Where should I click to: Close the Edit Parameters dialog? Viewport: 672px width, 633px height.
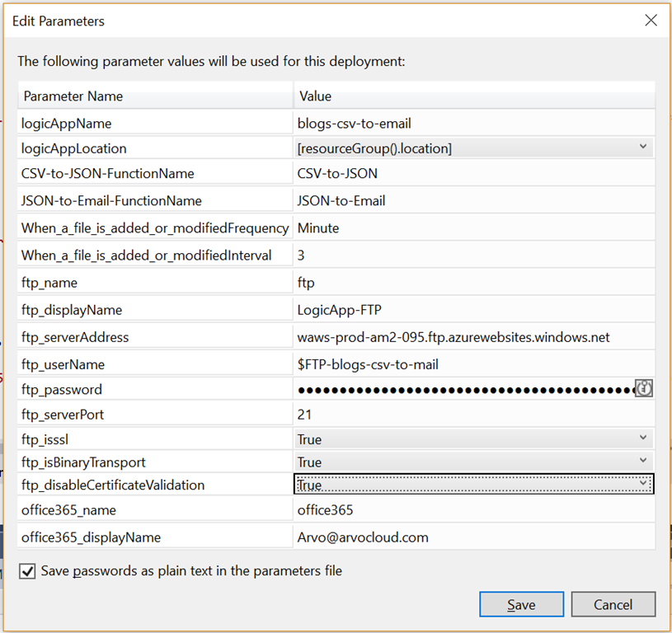651,21
